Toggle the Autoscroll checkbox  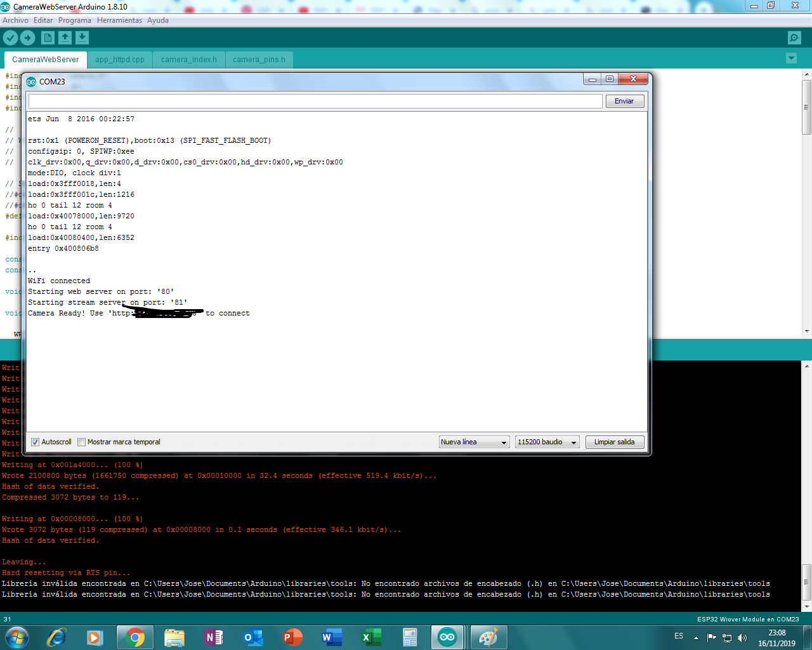click(36, 442)
